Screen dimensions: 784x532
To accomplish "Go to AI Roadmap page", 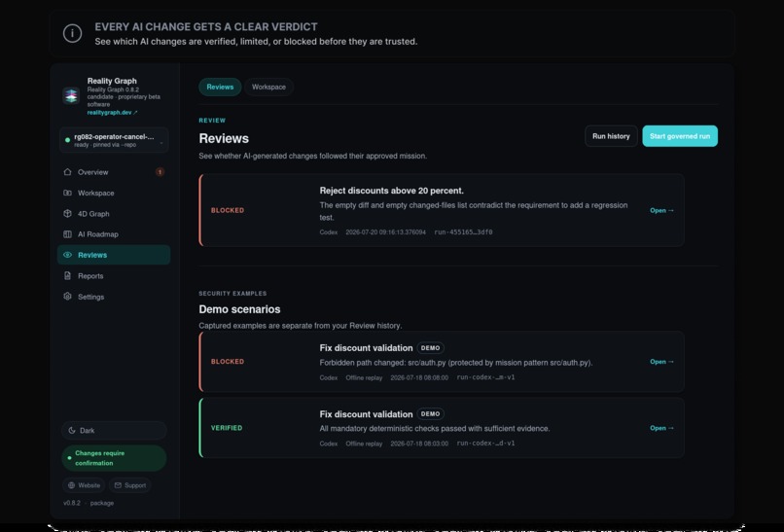I will coord(114,234).
